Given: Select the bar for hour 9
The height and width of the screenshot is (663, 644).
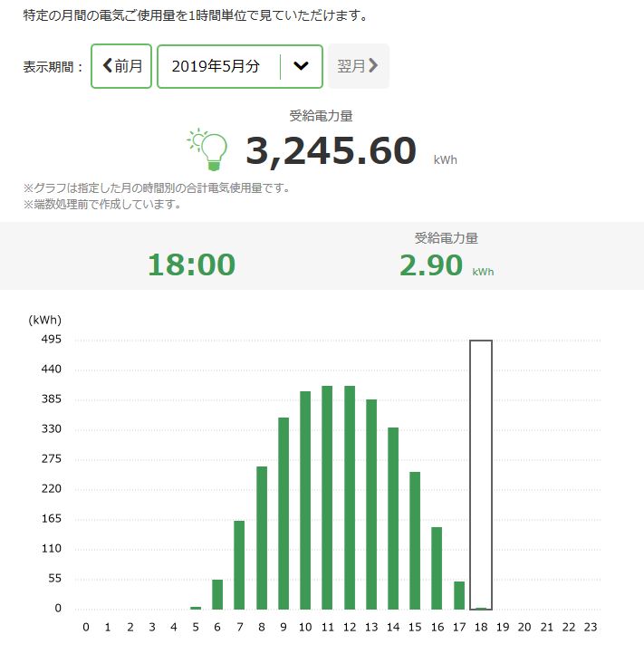Looking at the screenshot, I should coord(284,514).
